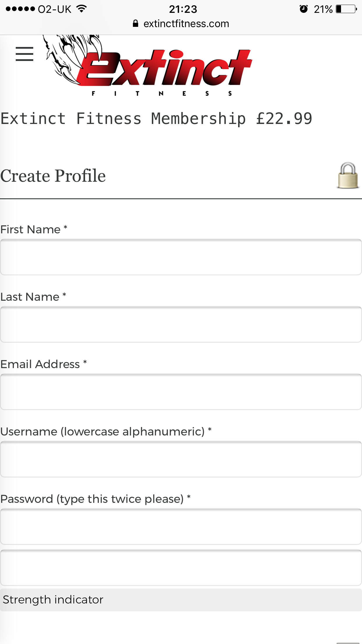Select the Username text box
The width and height of the screenshot is (362, 644).
[x=181, y=459]
